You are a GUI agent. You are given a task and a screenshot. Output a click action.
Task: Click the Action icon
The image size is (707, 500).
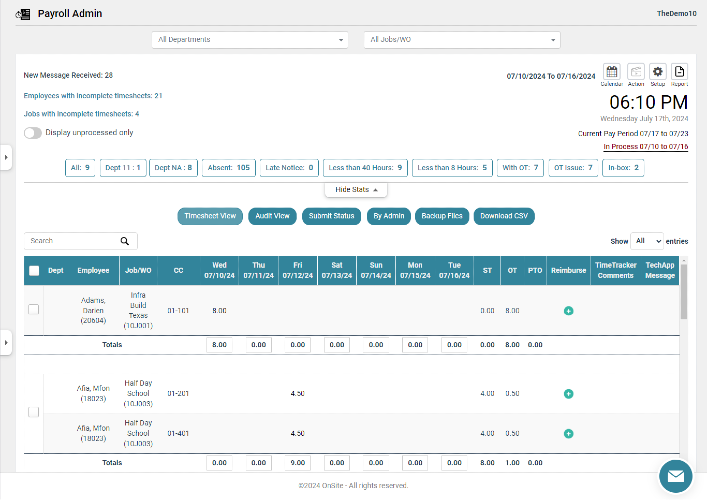(636, 72)
